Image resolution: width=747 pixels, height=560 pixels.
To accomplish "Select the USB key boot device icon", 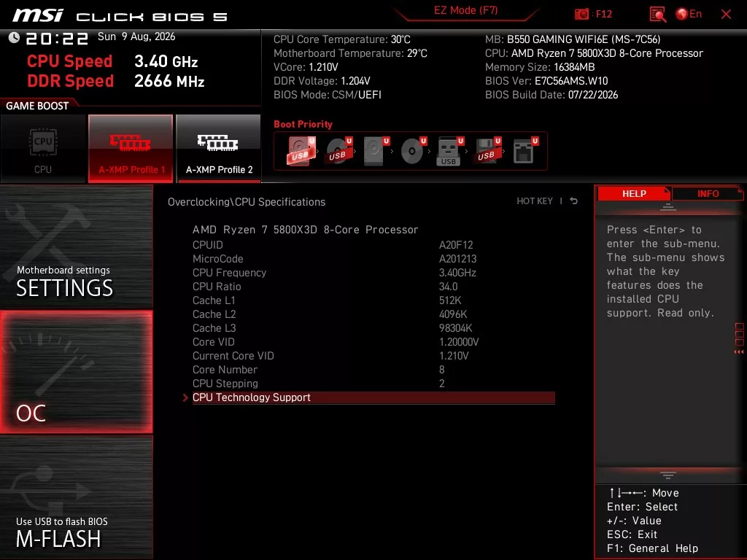I will tap(450, 151).
